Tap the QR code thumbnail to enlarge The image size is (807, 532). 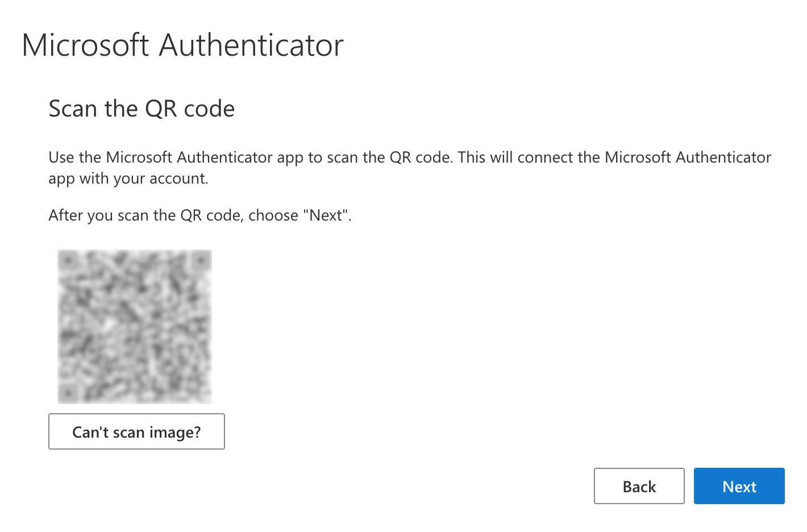click(x=134, y=326)
